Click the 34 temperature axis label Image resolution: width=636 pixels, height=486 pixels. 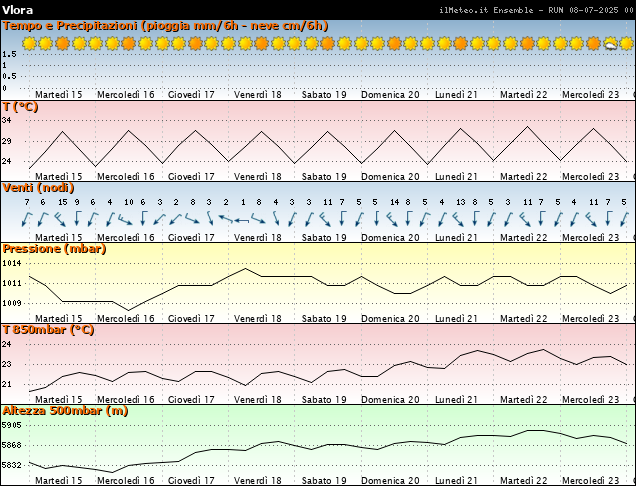tap(6, 120)
